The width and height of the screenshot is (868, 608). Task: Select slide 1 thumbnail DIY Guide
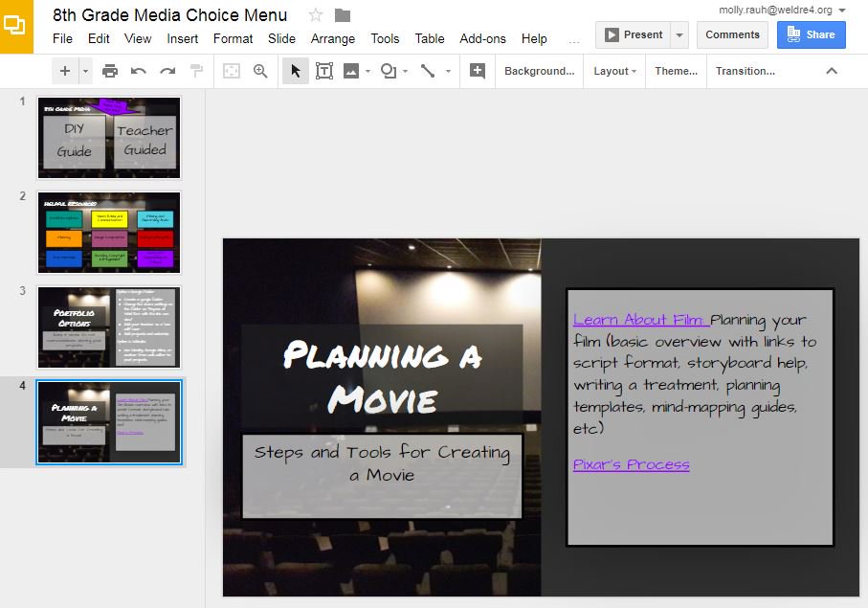click(x=109, y=138)
